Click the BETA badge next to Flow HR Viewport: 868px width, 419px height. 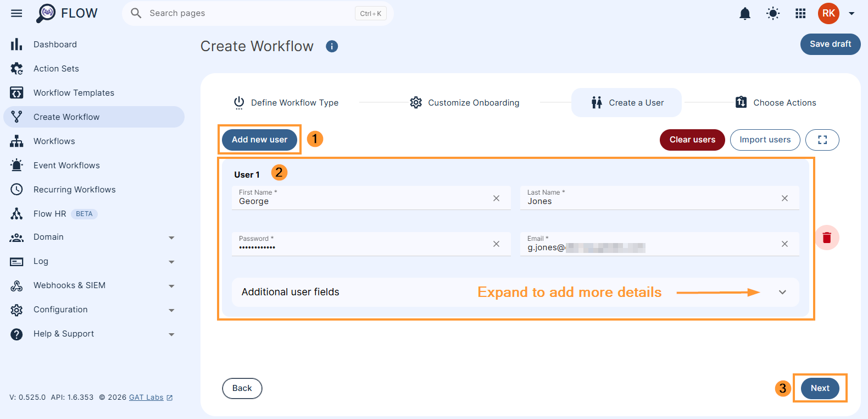pos(84,214)
